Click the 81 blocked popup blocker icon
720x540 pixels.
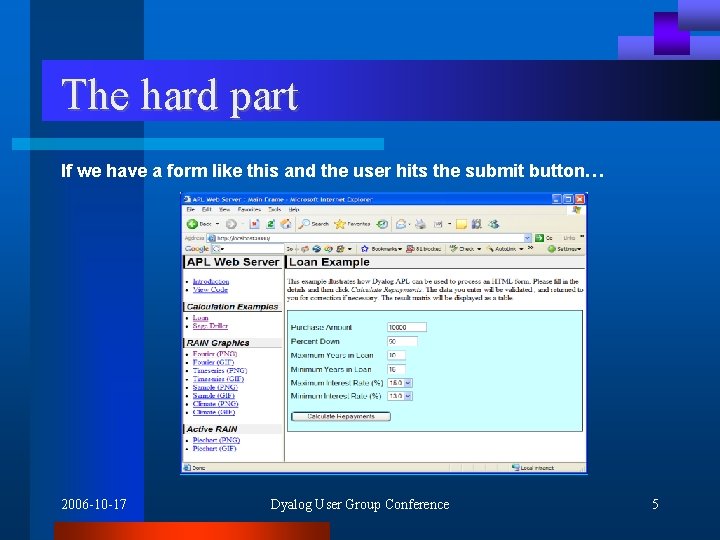coord(411,249)
